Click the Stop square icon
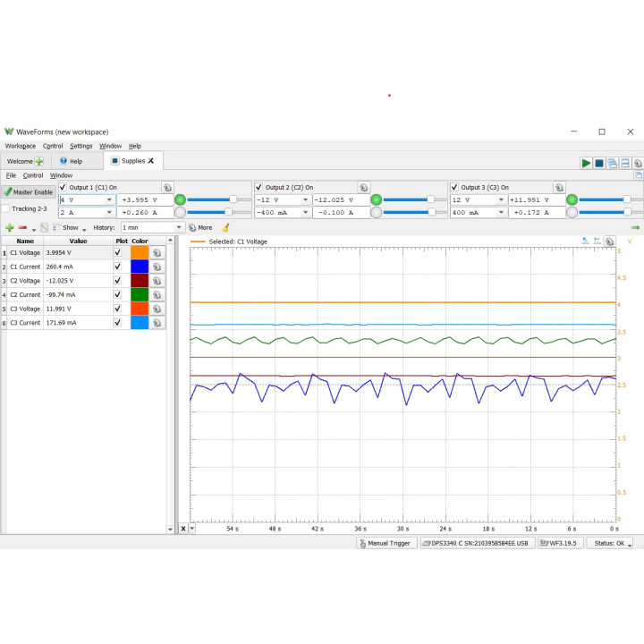 click(x=599, y=163)
